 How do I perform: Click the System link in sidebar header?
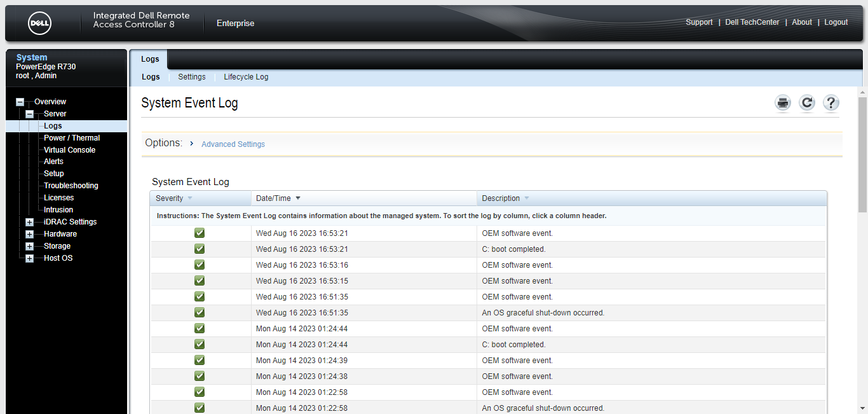32,57
